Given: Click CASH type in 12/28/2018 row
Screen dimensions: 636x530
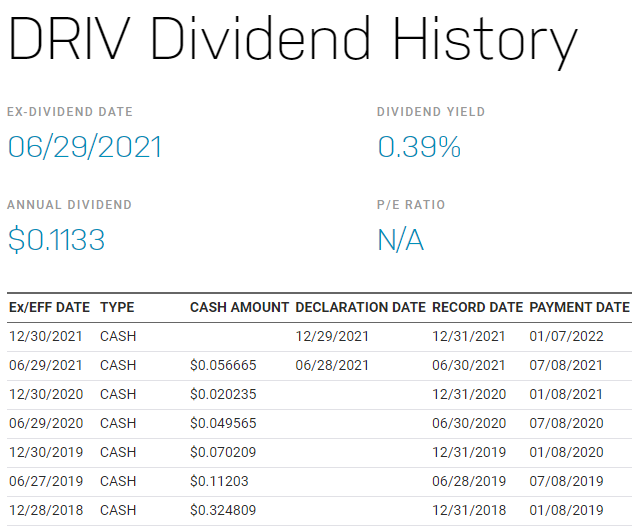Looking at the screenshot, I should 118,511.
